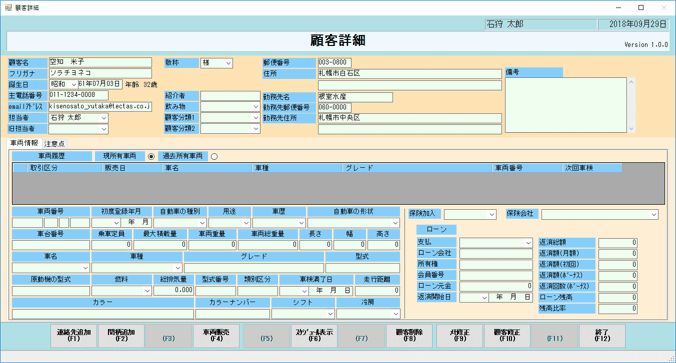Maximize the 顧客詳細 window

point(641,8)
